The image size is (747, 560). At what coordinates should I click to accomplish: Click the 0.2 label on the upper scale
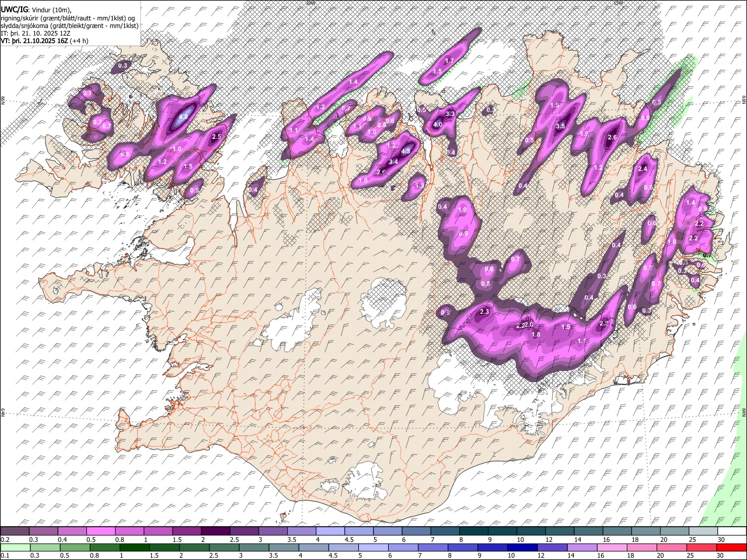click(5, 540)
